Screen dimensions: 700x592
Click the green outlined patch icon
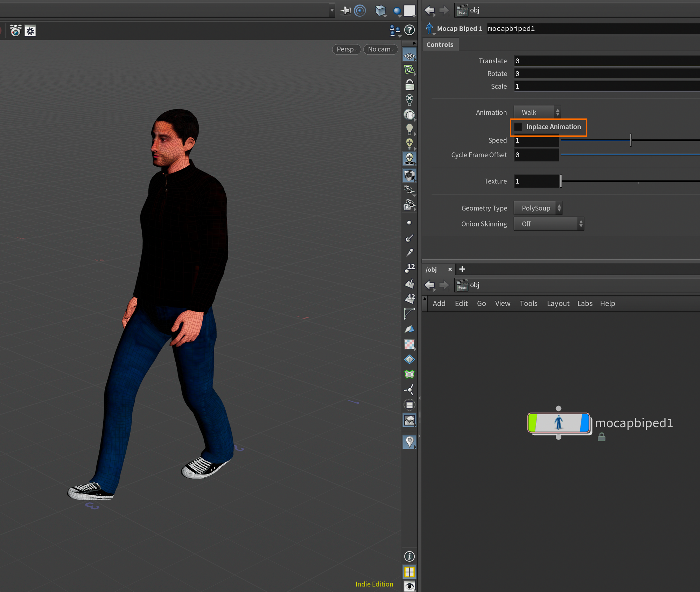[409, 374]
